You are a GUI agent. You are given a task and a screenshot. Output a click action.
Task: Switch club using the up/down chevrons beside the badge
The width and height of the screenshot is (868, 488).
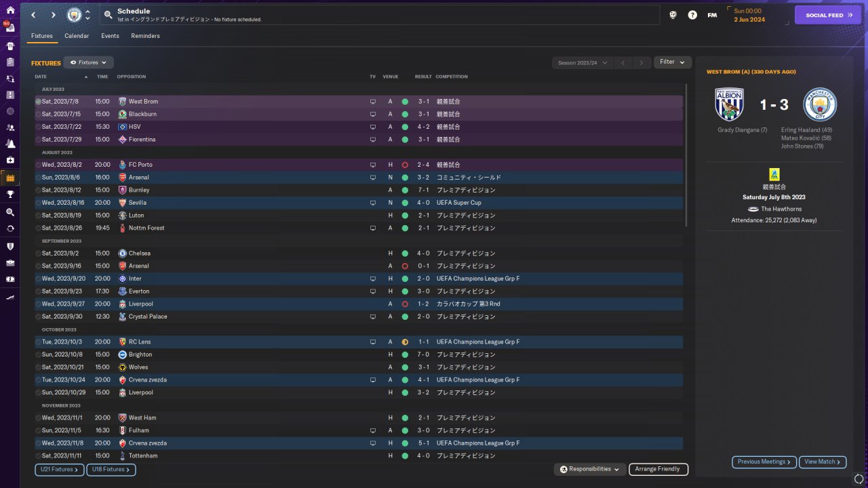point(87,15)
